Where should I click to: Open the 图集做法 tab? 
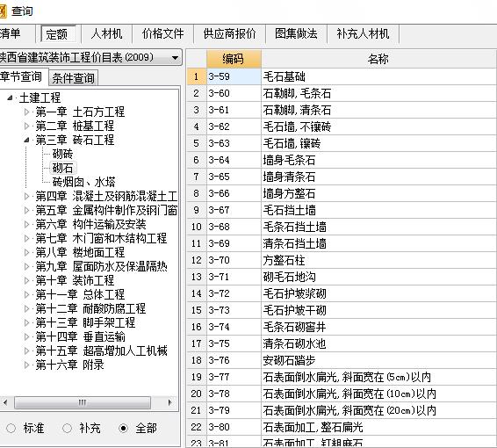pos(296,33)
